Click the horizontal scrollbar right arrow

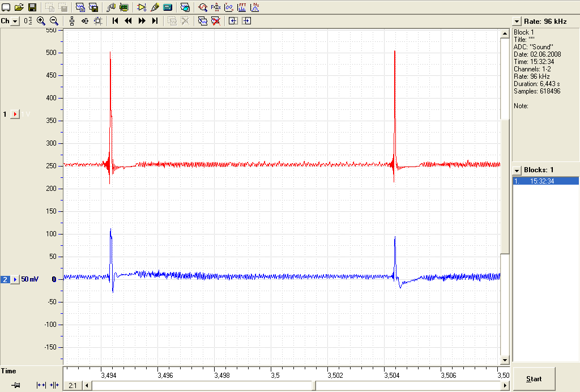505,385
